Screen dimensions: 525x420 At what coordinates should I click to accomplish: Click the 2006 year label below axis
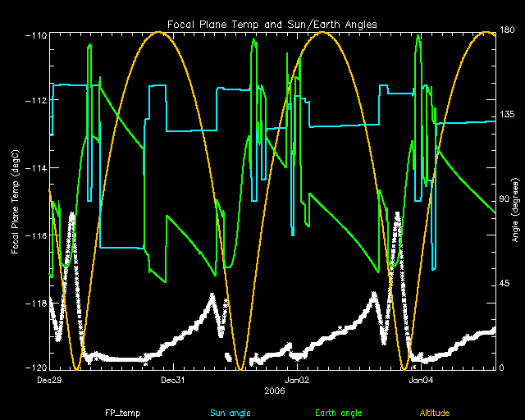(x=274, y=390)
